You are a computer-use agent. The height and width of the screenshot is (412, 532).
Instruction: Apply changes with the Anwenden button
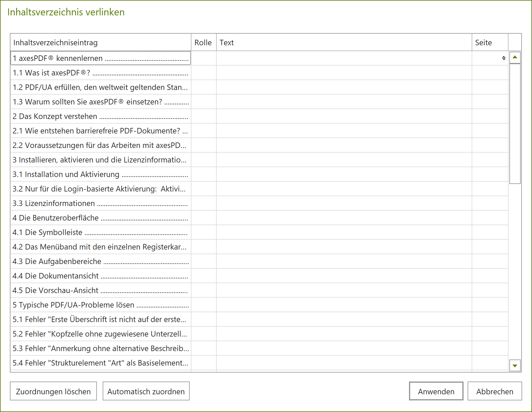pos(436,391)
